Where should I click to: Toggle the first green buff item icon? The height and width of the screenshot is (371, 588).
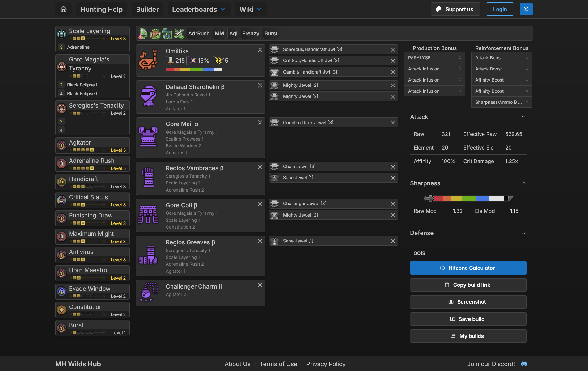[143, 33]
